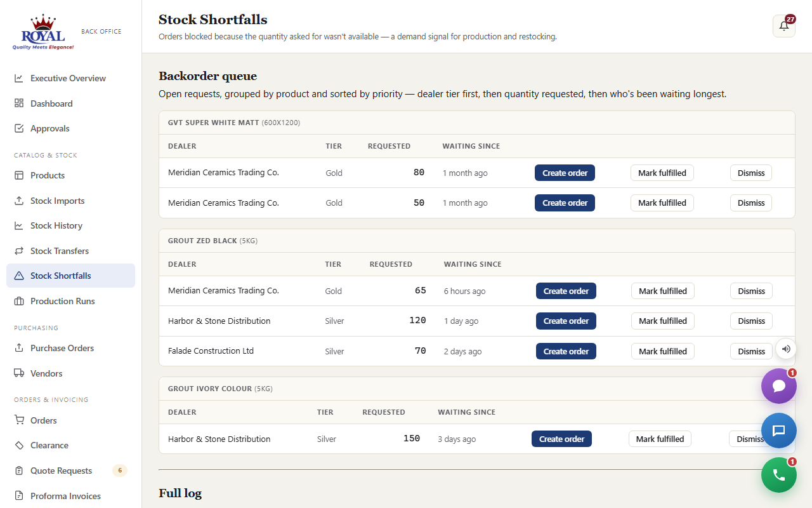
Task: Click the Stock Transfers arrows icon
Action: tap(19, 251)
